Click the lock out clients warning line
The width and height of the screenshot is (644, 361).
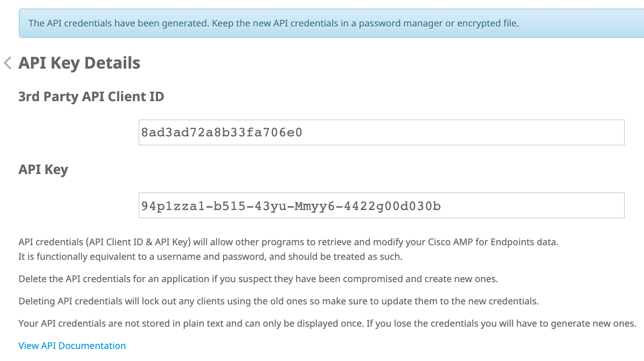[278, 301]
